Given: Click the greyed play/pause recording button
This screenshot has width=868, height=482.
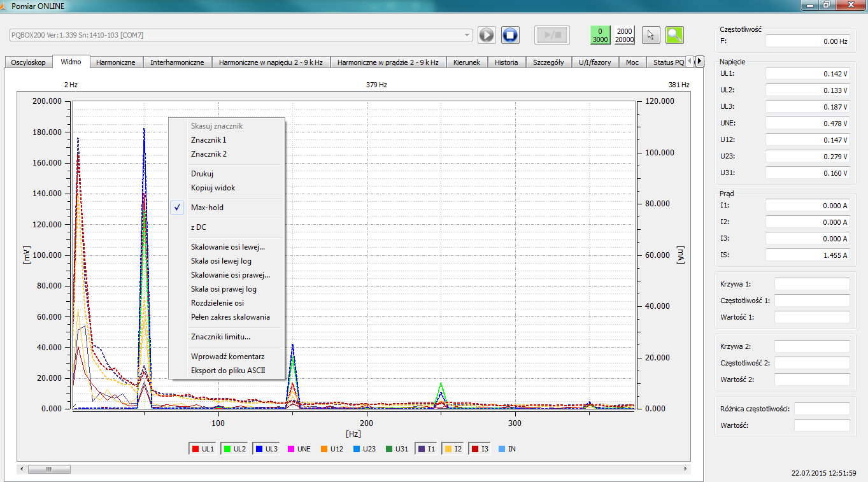Looking at the screenshot, I should (552, 35).
